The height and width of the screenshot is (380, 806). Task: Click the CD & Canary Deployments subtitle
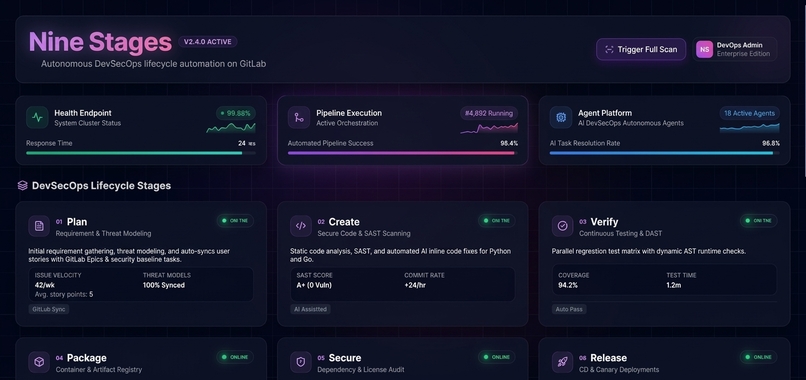[619, 370]
